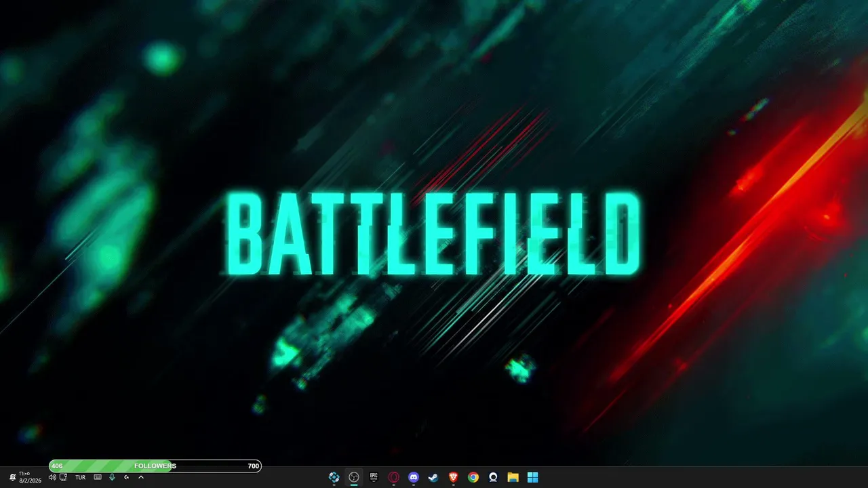
Task: Click the green microphone tray icon
Action: pyautogui.click(x=112, y=477)
